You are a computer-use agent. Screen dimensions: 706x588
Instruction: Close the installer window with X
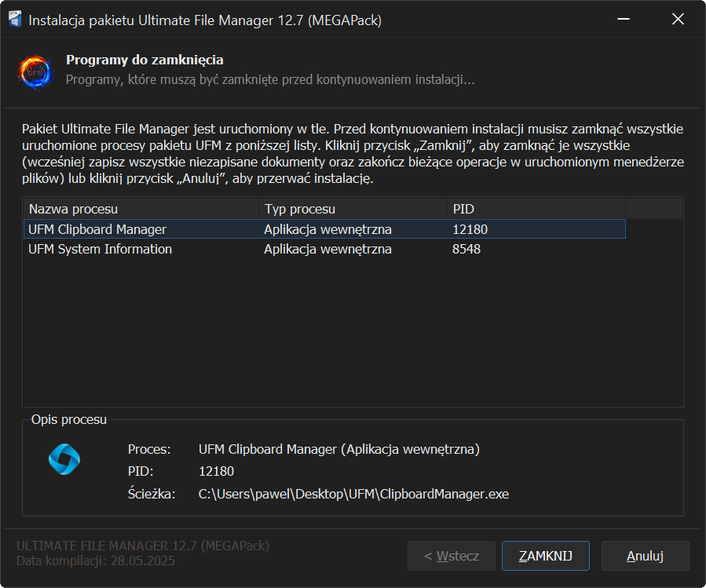click(678, 20)
